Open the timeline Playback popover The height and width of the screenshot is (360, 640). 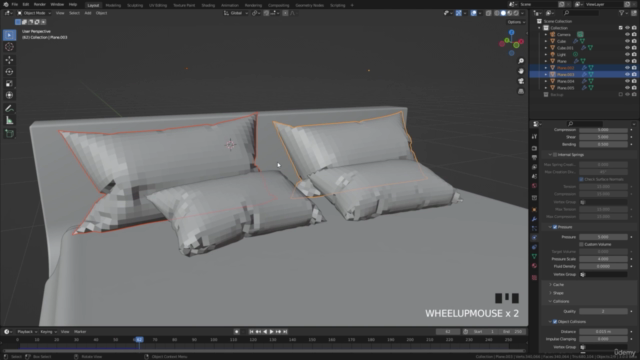pyautogui.click(x=27, y=332)
